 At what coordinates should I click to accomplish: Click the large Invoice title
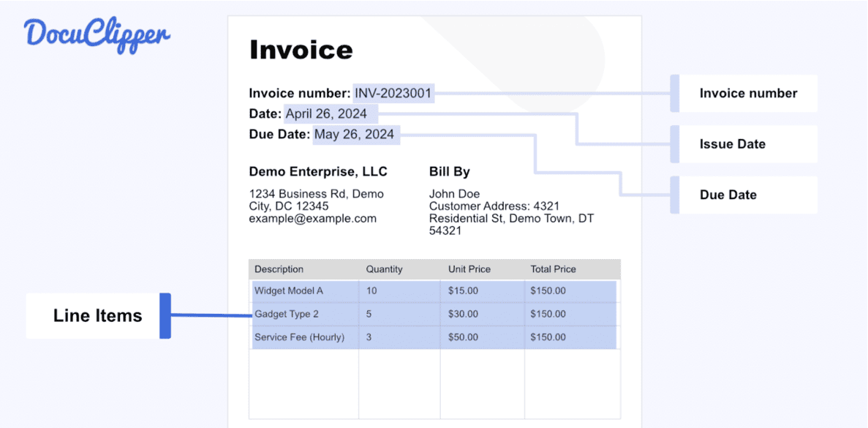[301, 50]
